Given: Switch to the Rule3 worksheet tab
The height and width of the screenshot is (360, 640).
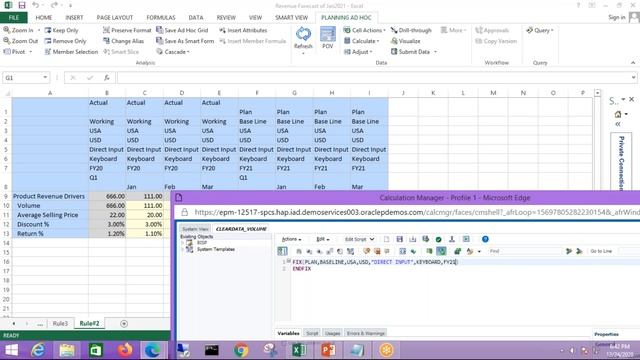Looking at the screenshot, I should tap(60, 323).
